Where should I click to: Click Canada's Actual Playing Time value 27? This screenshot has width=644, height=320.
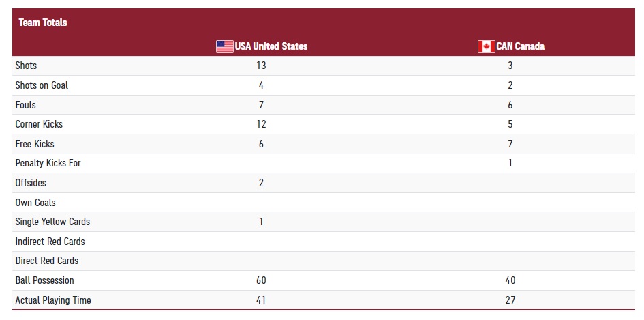tap(510, 300)
